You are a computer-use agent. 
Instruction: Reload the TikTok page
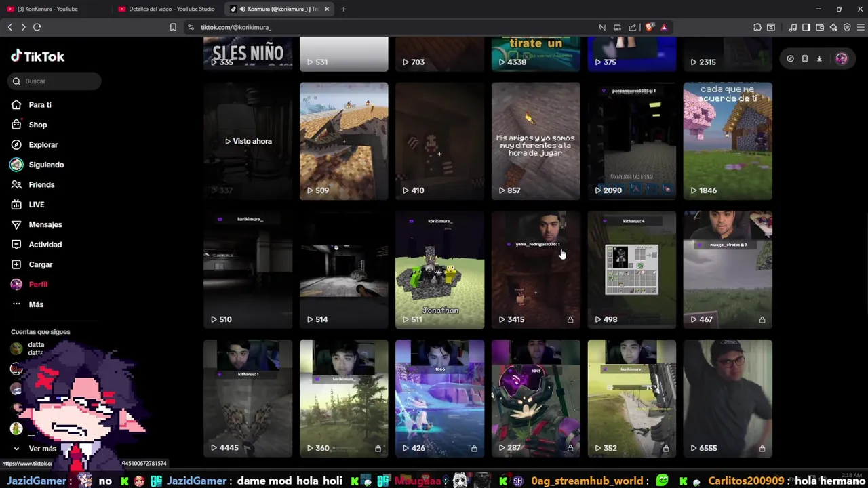37,27
